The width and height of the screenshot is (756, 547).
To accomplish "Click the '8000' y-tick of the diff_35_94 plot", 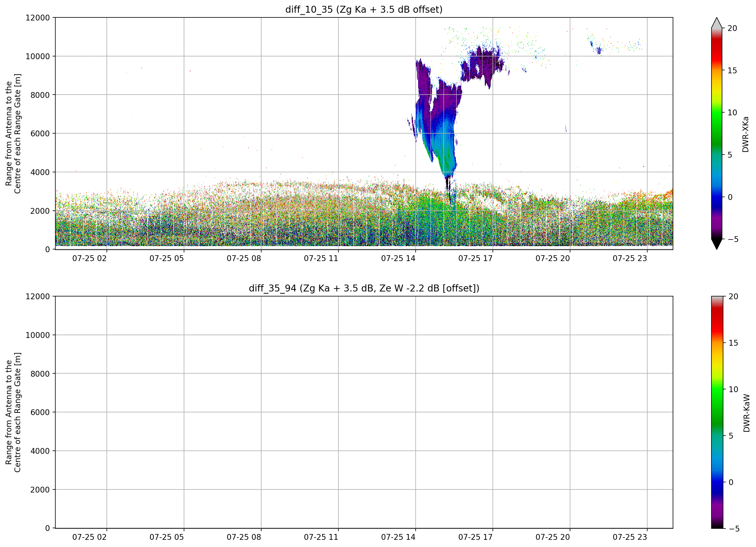I will 40,374.
